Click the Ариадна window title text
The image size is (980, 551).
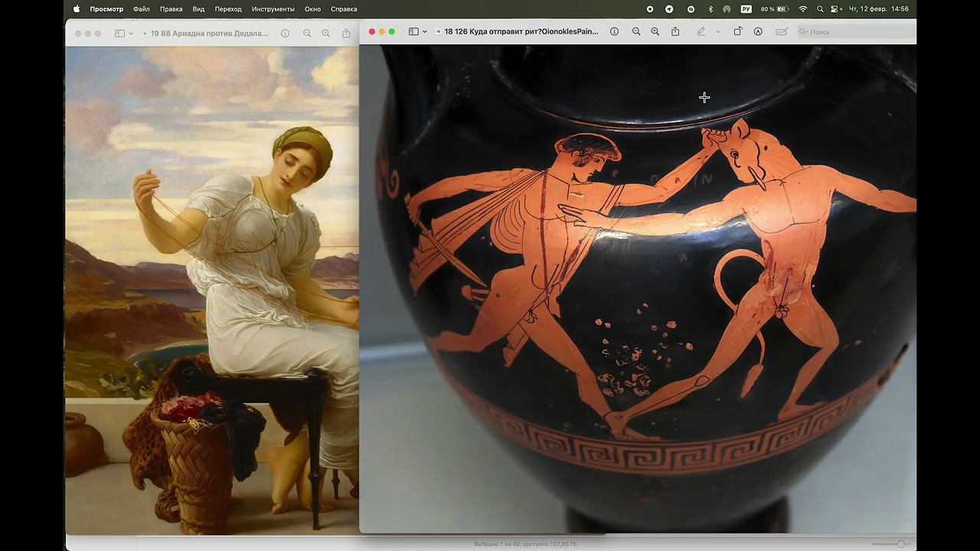209,34
